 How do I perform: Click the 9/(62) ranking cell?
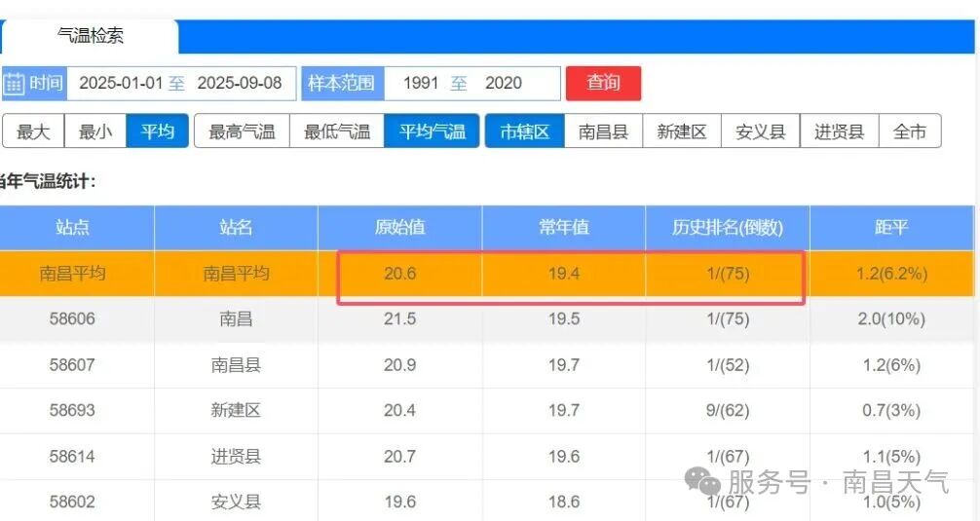(728, 410)
